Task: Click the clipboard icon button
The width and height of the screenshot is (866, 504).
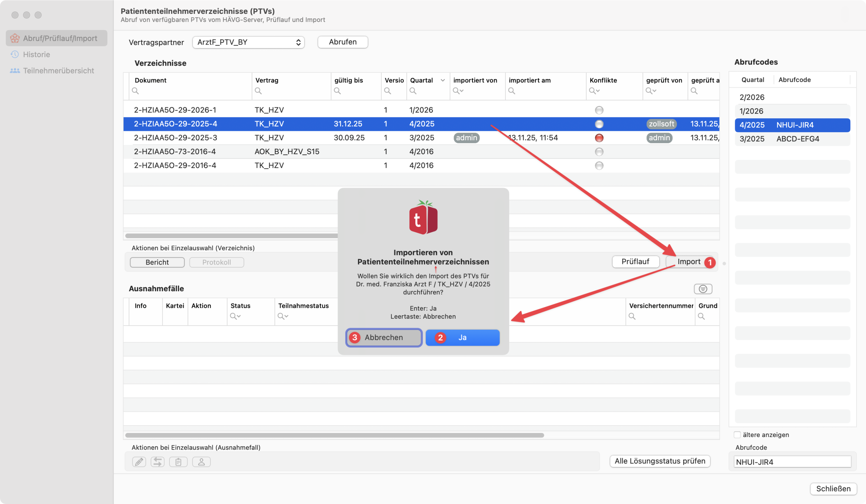Action: pyautogui.click(x=178, y=462)
